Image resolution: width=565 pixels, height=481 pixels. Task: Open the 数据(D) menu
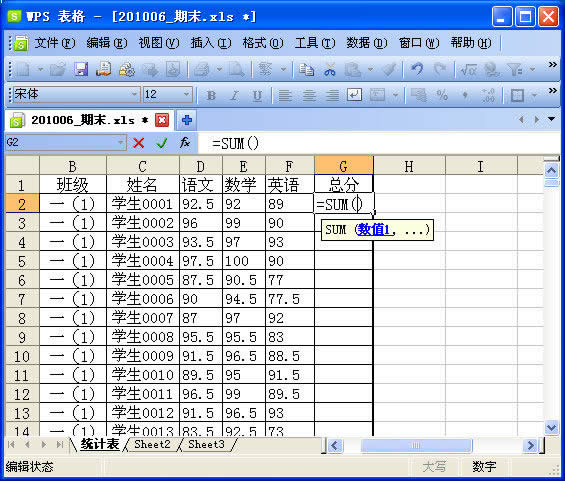pos(366,43)
